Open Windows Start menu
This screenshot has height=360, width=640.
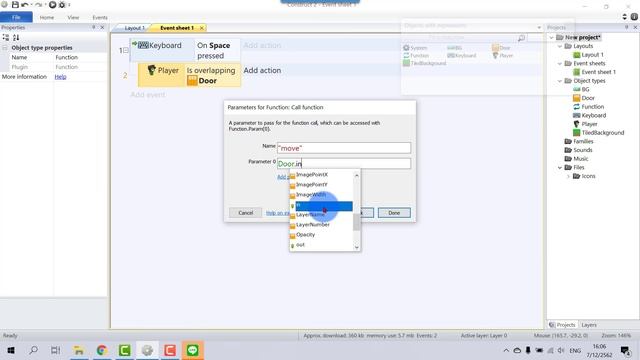tap(11, 350)
